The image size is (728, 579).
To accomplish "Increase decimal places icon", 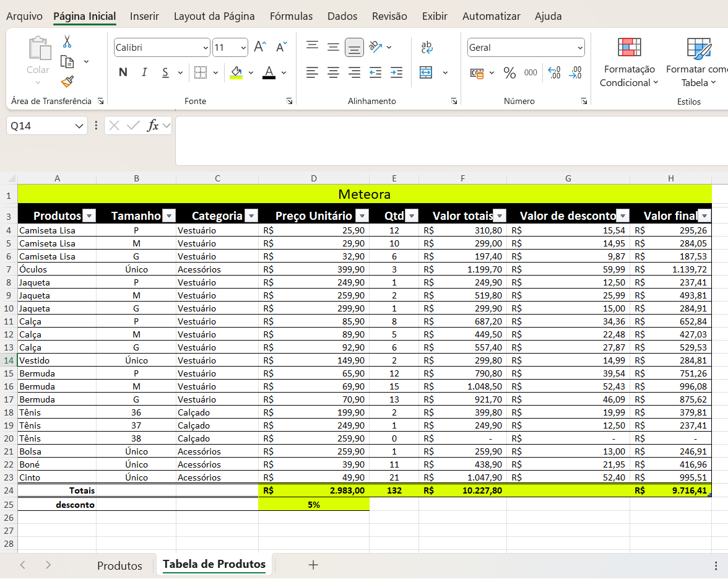I will coord(554,72).
